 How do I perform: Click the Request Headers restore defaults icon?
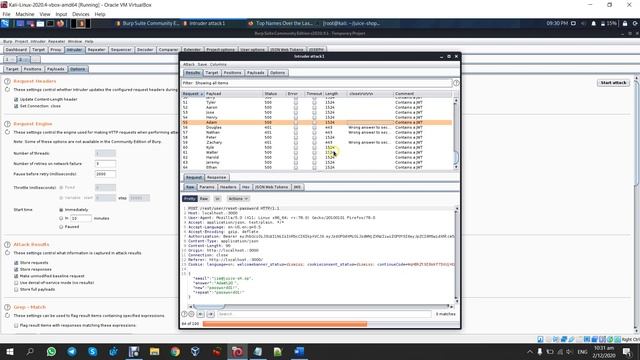7,89
